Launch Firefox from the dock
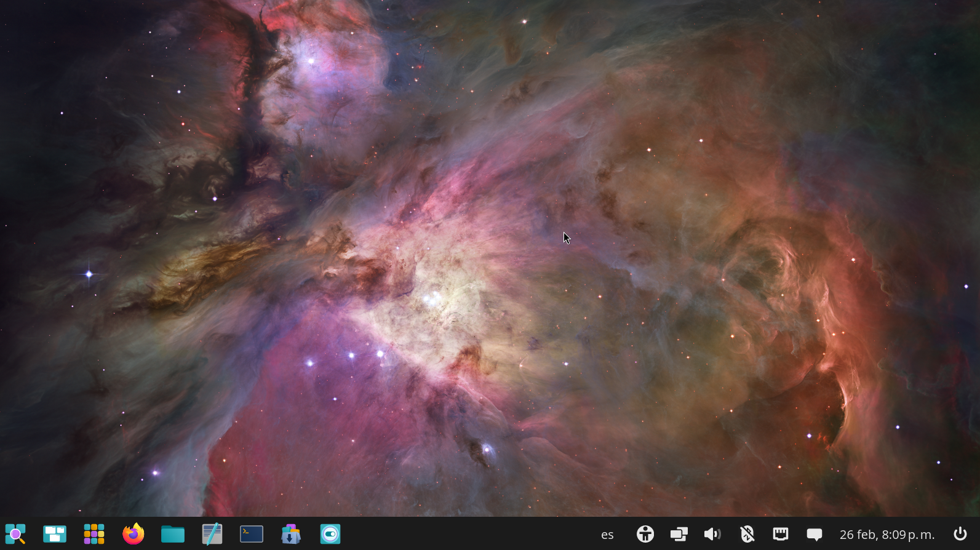Screen dimensions: 980x550 pyautogui.click(x=133, y=534)
